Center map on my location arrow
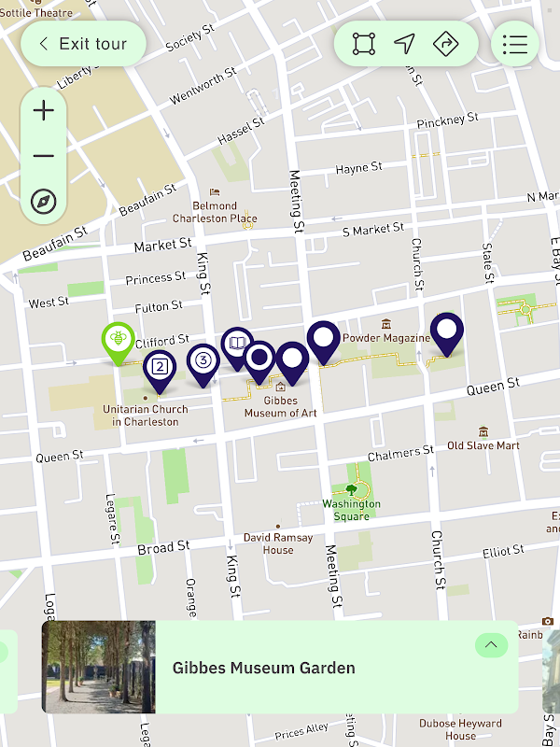This screenshot has height=747, width=560. click(x=405, y=44)
